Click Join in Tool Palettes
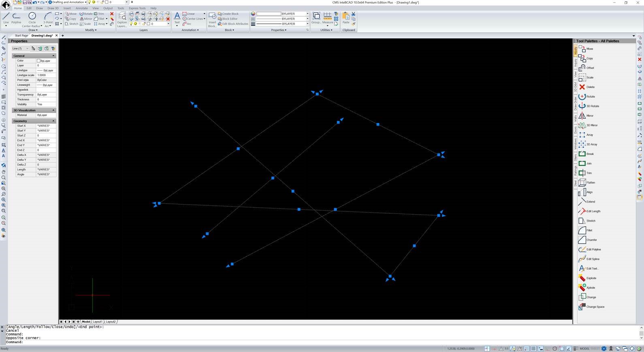The width and height of the screenshot is (644, 352). click(585, 163)
